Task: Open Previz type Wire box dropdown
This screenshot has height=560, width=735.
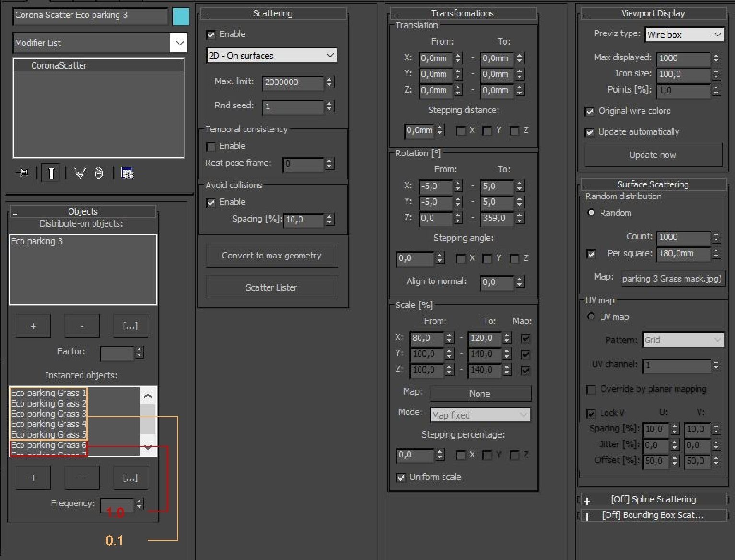Action: click(x=685, y=35)
